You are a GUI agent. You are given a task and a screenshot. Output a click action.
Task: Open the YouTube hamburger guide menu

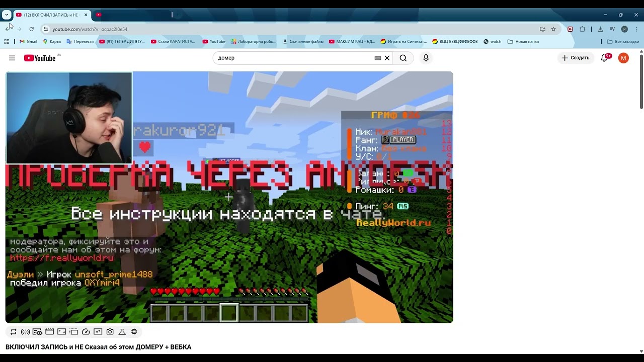coord(12,58)
